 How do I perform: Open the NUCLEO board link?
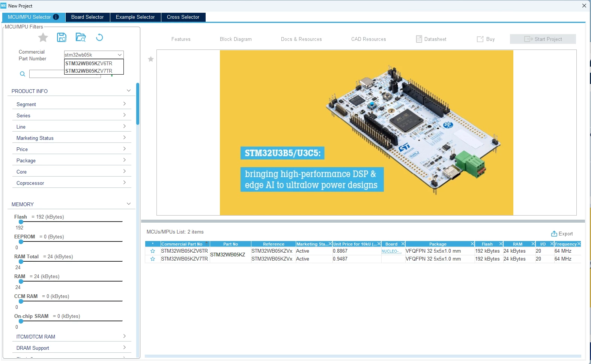pyautogui.click(x=391, y=252)
